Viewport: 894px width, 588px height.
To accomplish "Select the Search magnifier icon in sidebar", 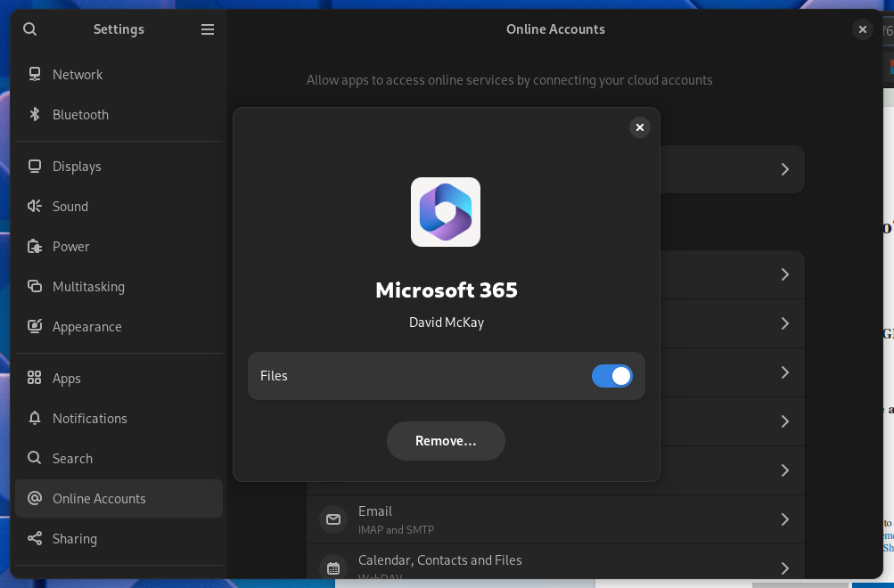I will click(x=35, y=458).
